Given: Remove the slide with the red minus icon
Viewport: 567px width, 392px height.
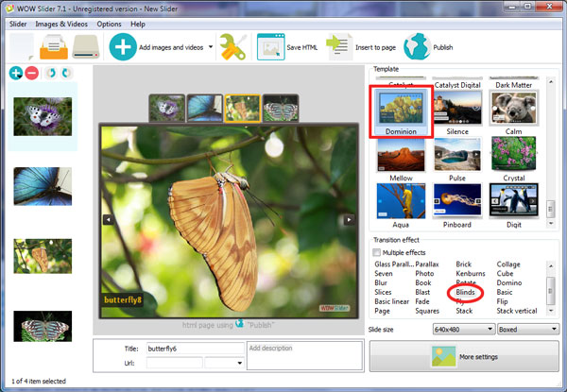Looking at the screenshot, I should (x=32, y=73).
